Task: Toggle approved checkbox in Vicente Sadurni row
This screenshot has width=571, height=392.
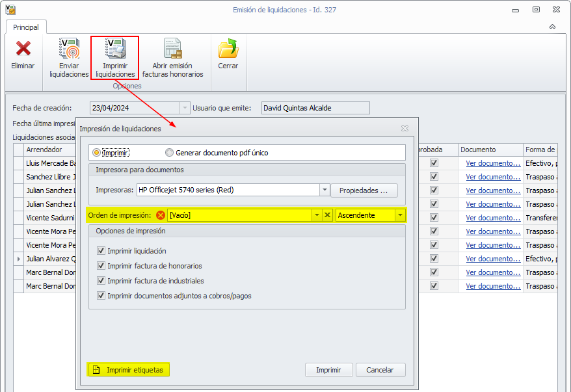Action: [434, 217]
